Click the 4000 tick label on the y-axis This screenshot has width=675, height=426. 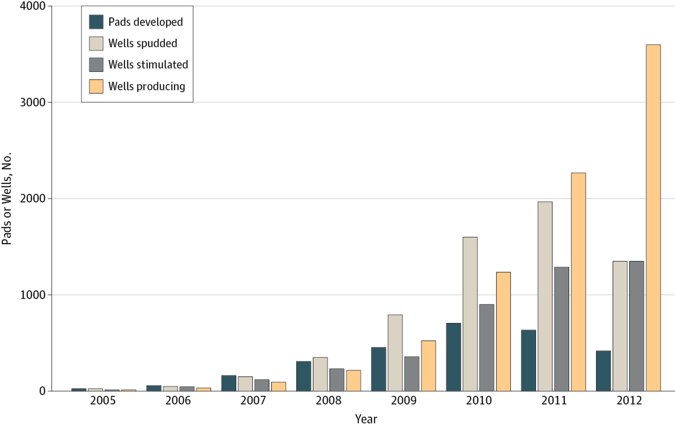tap(33, 7)
